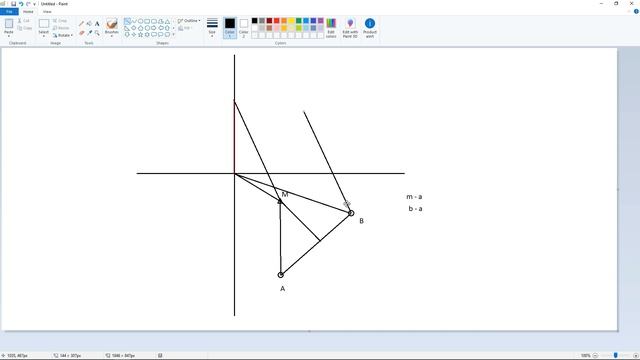Image resolution: width=640 pixels, height=360 pixels.
Task: Redo action from quick access toolbar
Action: [x=28, y=4]
